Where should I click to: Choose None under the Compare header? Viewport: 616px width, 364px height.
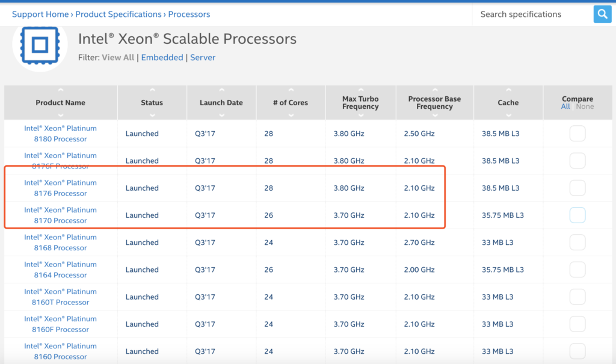pyautogui.click(x=585, y=106)
